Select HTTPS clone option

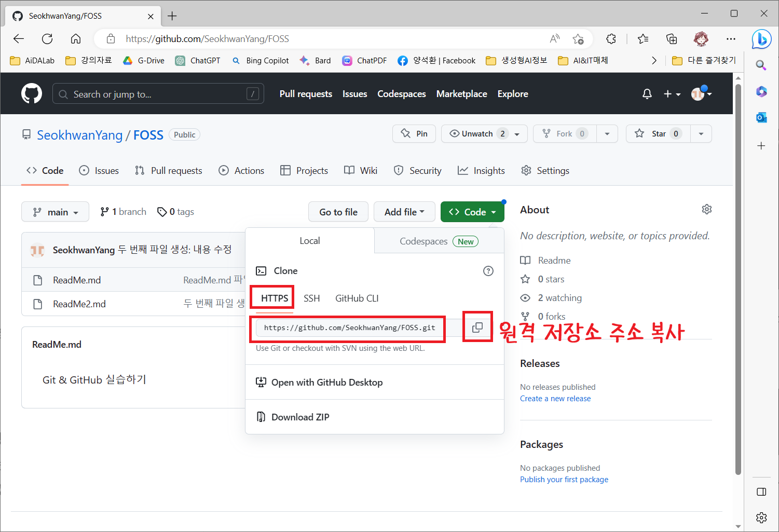click(x=275, y=298)
